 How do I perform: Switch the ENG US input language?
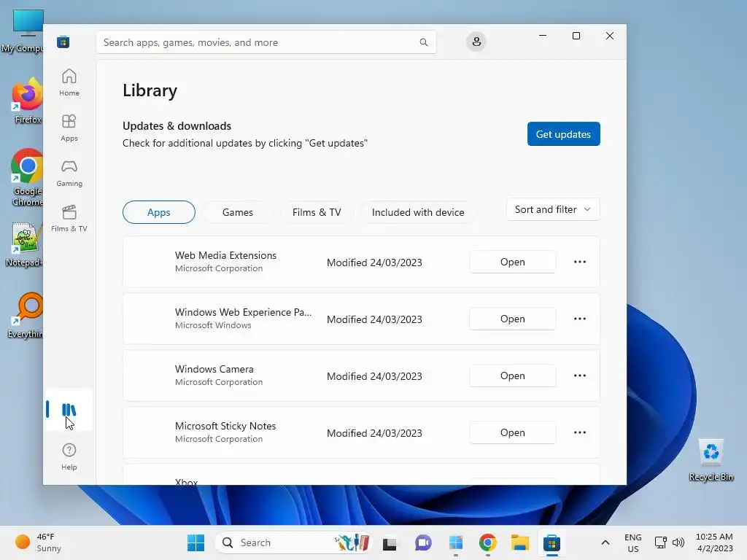coord(632,542)
